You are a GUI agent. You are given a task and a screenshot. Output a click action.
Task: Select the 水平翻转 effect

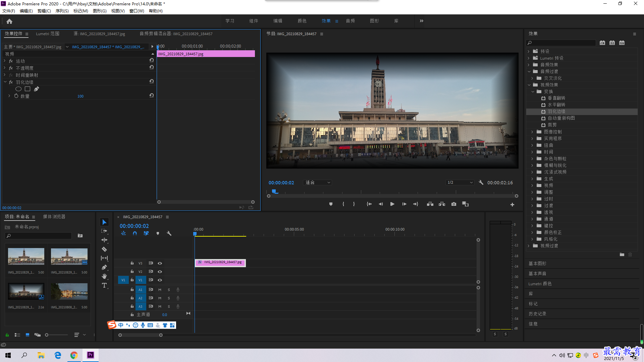[556, 105]
